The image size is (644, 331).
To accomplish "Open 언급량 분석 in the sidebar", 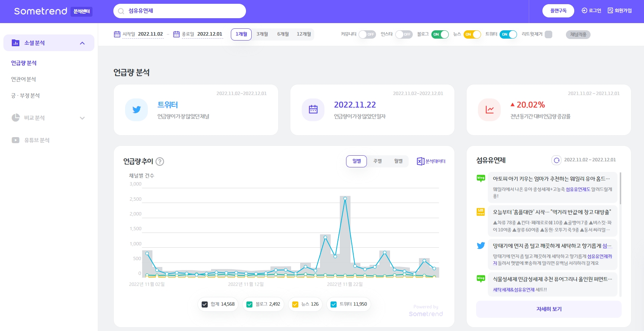I will (24, 63).
